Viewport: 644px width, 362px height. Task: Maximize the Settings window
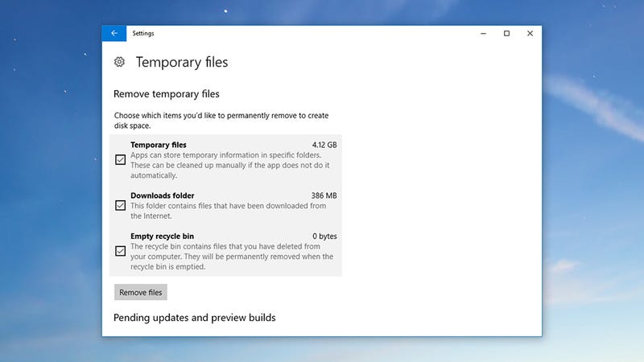point(507,33)
